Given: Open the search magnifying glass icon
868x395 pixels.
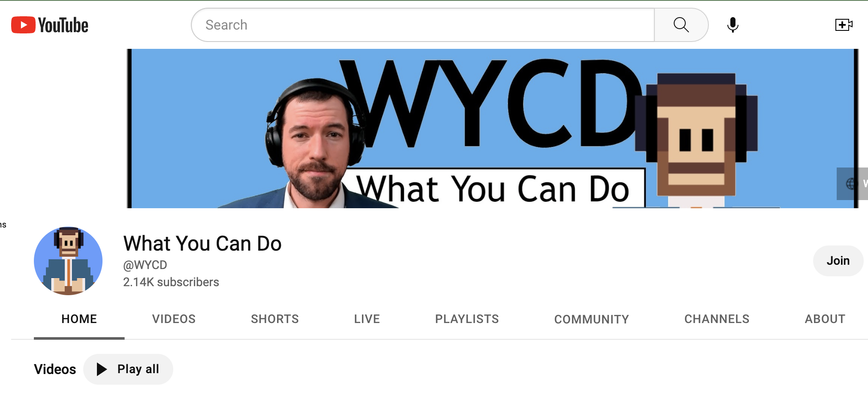Looking at the screenshot, I should coord(681,25).
